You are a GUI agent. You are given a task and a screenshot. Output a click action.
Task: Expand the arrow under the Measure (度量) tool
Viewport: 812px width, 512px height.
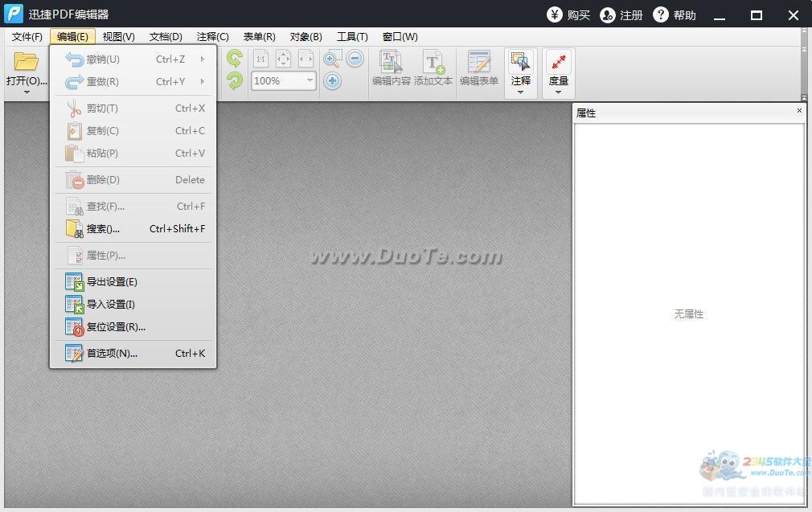[558, 92]
